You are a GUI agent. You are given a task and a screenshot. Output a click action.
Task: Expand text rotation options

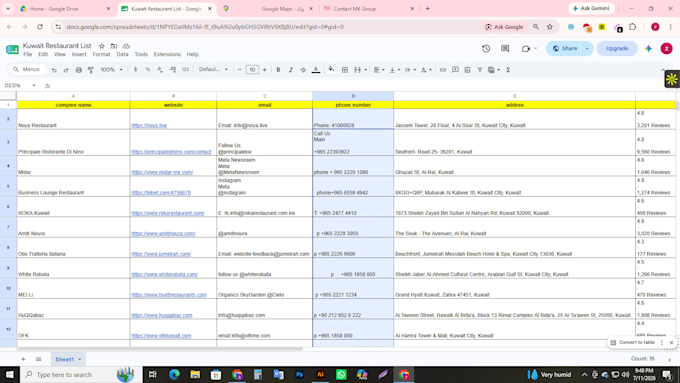(430, 70)
